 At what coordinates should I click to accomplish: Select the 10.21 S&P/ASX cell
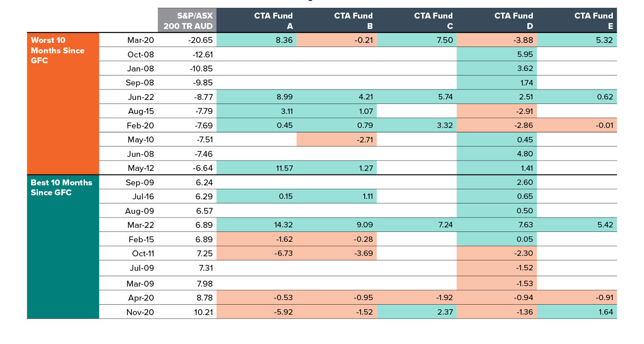coord(202,312)
